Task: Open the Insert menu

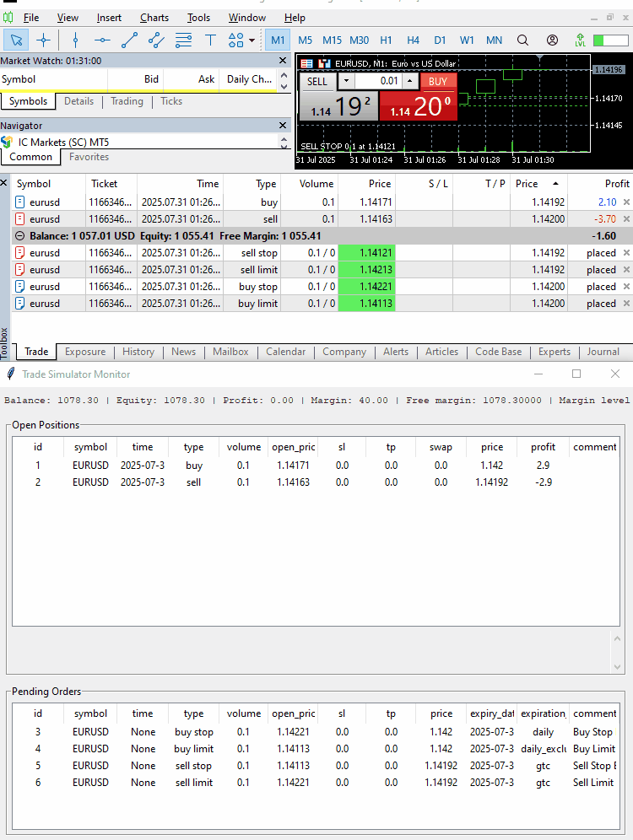Action: click(109, 18)
